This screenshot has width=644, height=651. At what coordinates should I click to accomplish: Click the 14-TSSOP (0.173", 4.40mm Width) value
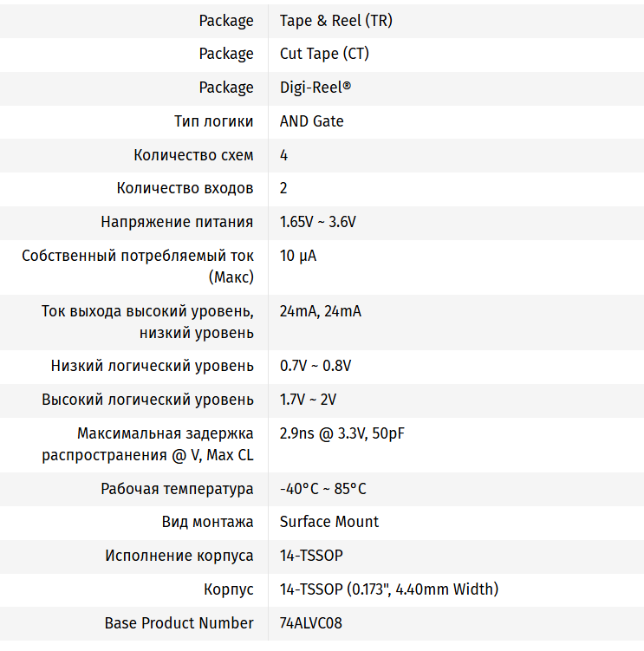(388, 589)
